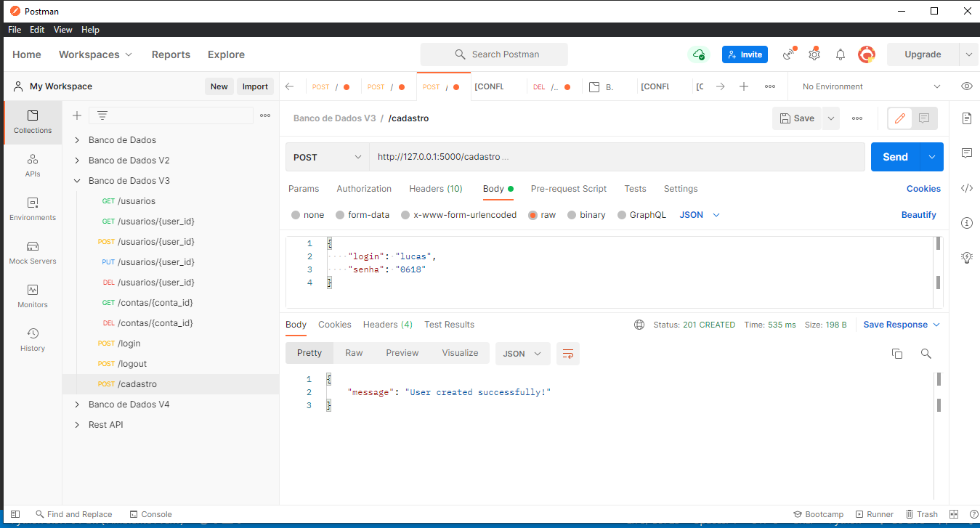Click the Send button
The image size is (980, 528).
tap(894, 156)
